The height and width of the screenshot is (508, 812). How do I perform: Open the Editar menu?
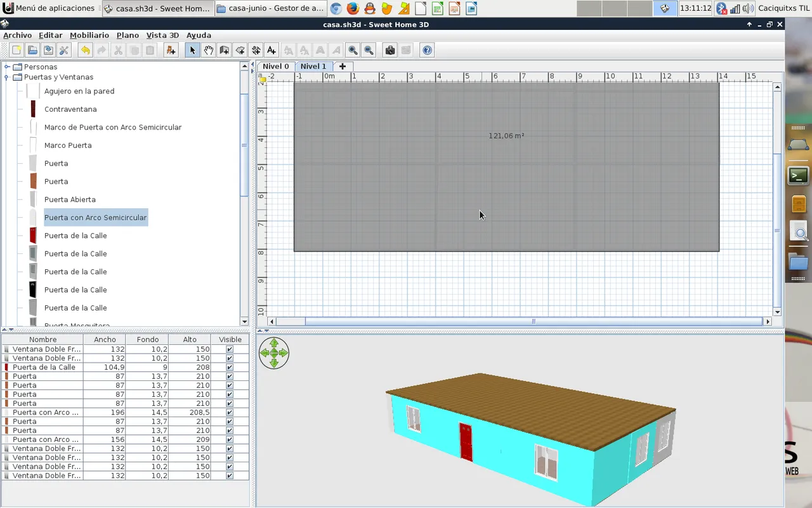pyautogui.click(x=50, y=35)
